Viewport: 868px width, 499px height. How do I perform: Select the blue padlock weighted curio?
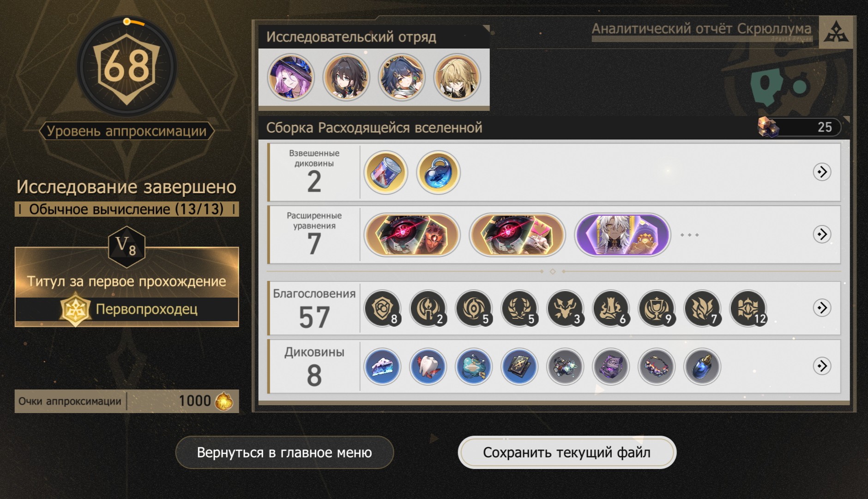pos(438,172)
